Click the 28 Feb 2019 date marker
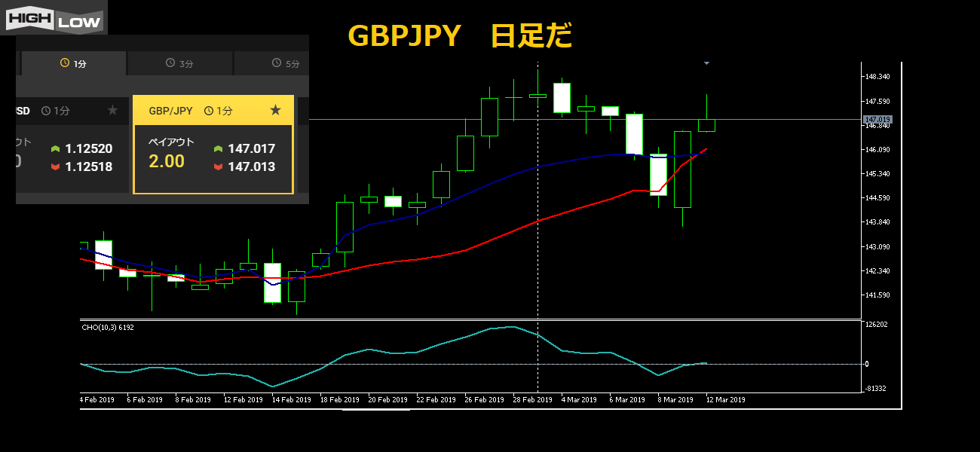Viewport: 980px width, 452px height. coord(532,400)
